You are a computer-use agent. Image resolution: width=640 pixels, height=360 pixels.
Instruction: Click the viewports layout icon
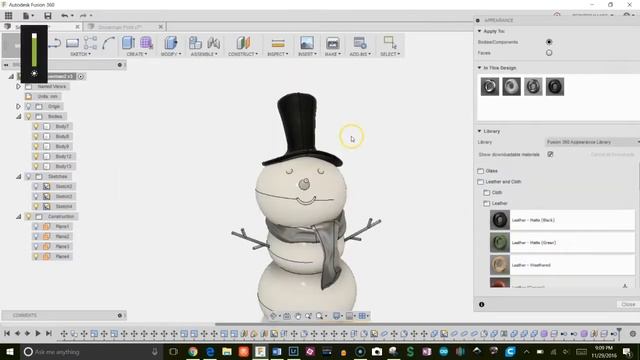click(362, 316)
